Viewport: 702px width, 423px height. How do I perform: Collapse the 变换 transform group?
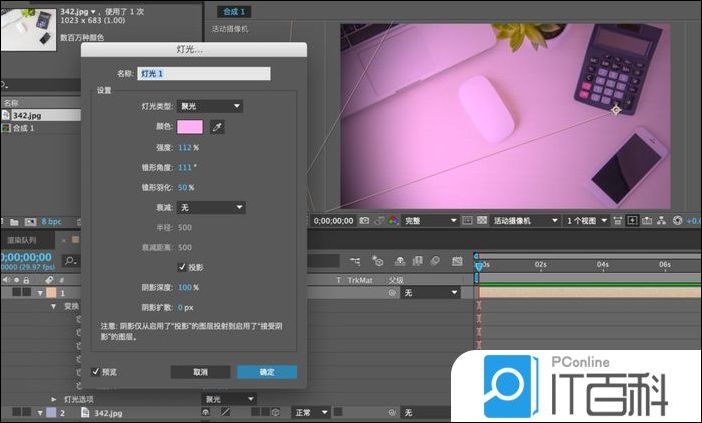(x=54, y=307)
